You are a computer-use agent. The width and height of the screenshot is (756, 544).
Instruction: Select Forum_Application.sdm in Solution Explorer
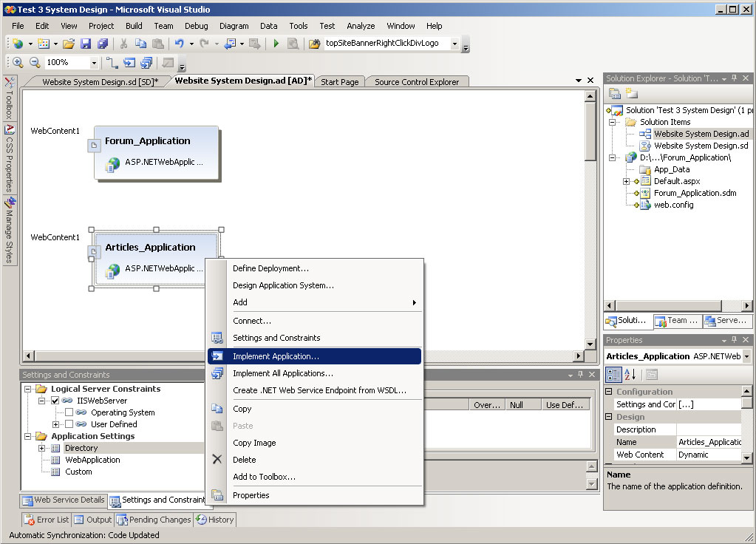tap(695, 193)
